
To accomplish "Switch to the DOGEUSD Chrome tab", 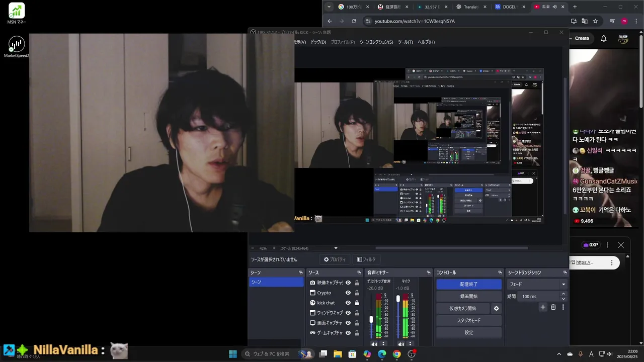I will coord(510,7).
